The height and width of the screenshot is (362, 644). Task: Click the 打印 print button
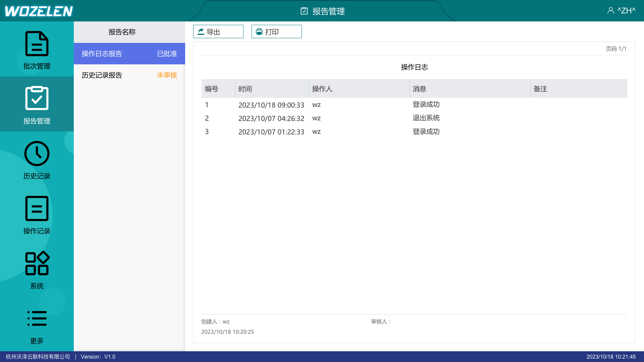pos(277,32)
